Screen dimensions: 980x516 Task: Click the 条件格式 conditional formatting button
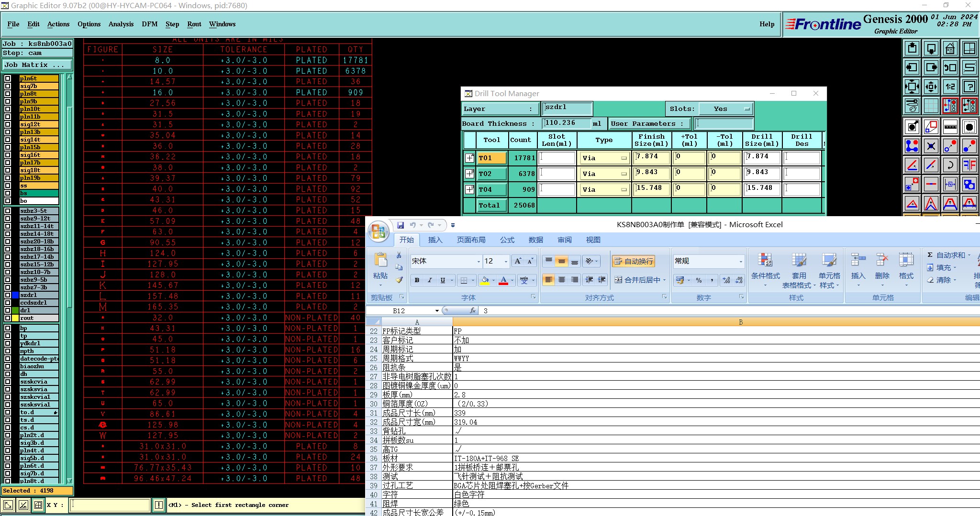pos(766,270)
